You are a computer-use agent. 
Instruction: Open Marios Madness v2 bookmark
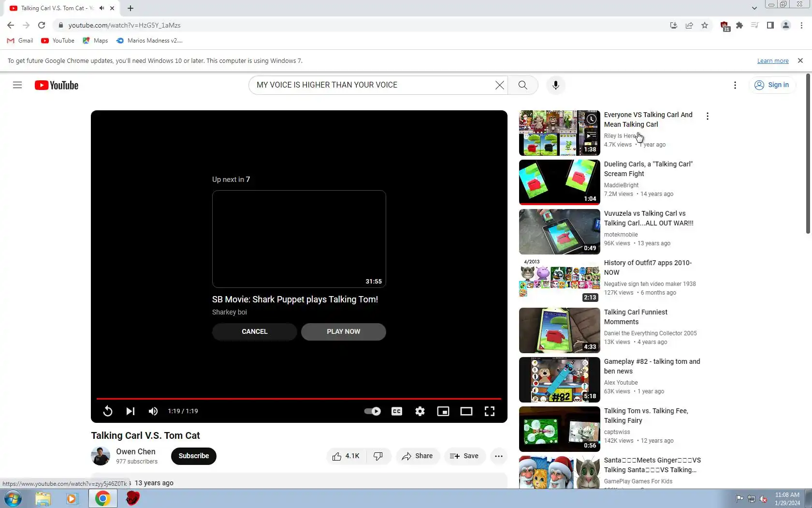[x=149, y=41]
